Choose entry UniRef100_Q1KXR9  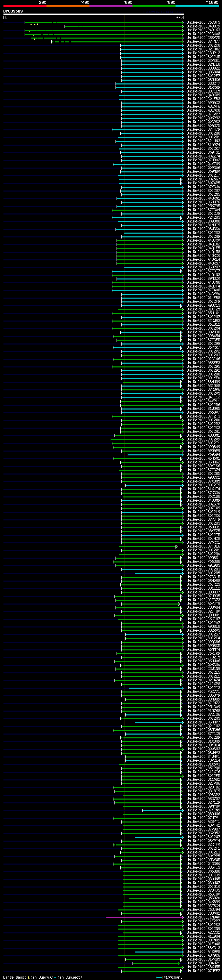click(203, 88)
